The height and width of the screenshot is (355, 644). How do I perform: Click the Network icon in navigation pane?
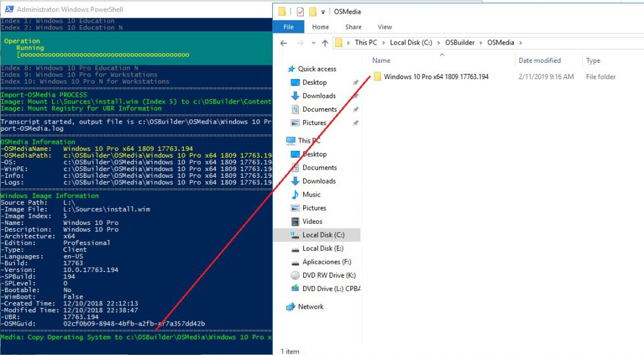tap(291, 307)
